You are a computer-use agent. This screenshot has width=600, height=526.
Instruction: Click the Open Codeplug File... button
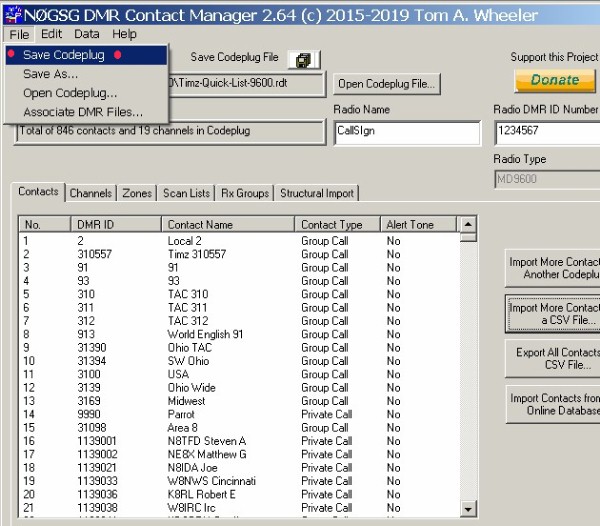point(386,84)
